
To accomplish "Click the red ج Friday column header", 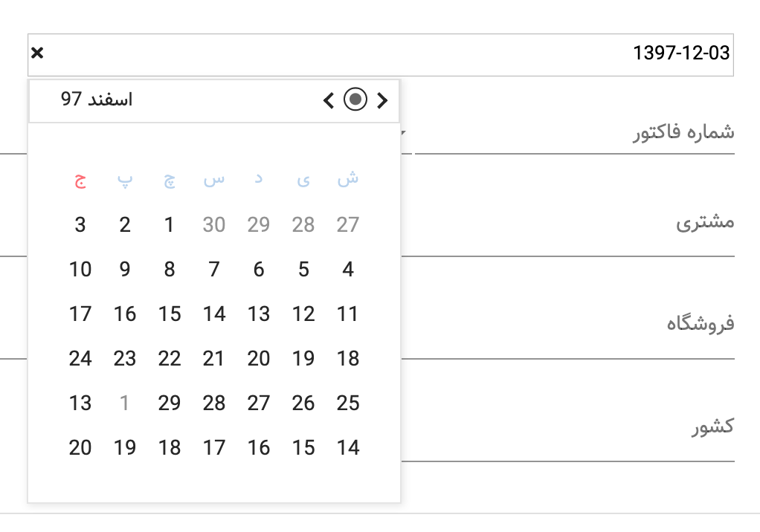I will (x=80, y=180).
